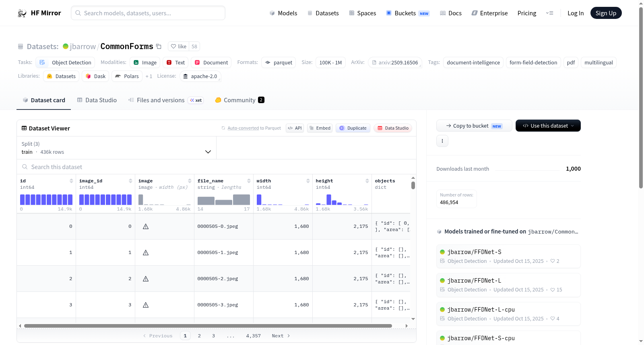This screenshot has height=345, width=644.
Task: Switch to the Data Studio tab
Action: 97,100
